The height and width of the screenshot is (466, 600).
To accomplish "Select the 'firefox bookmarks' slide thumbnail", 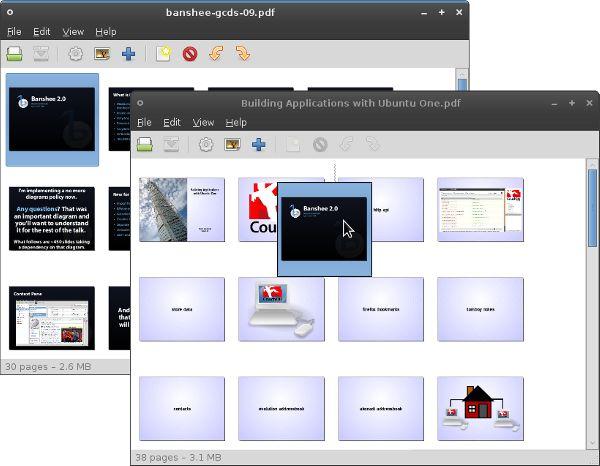I will [381, 309].
